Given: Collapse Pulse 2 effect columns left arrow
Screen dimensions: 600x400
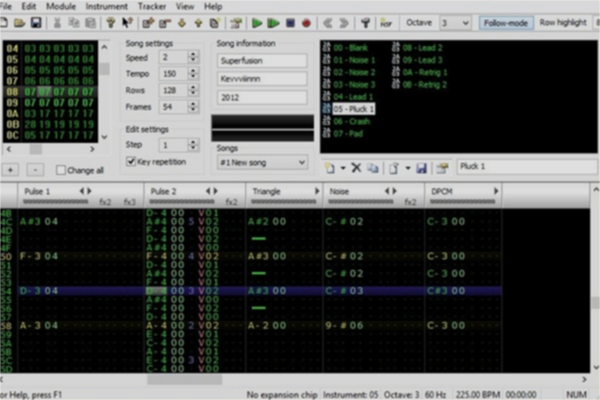Looking at the screenshot, I should point(209,191).
